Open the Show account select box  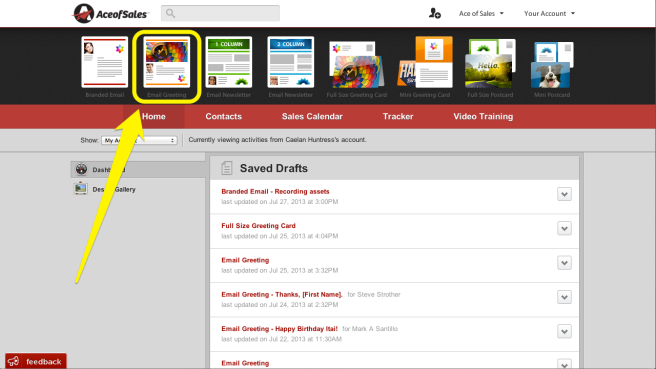click(139, 140)
